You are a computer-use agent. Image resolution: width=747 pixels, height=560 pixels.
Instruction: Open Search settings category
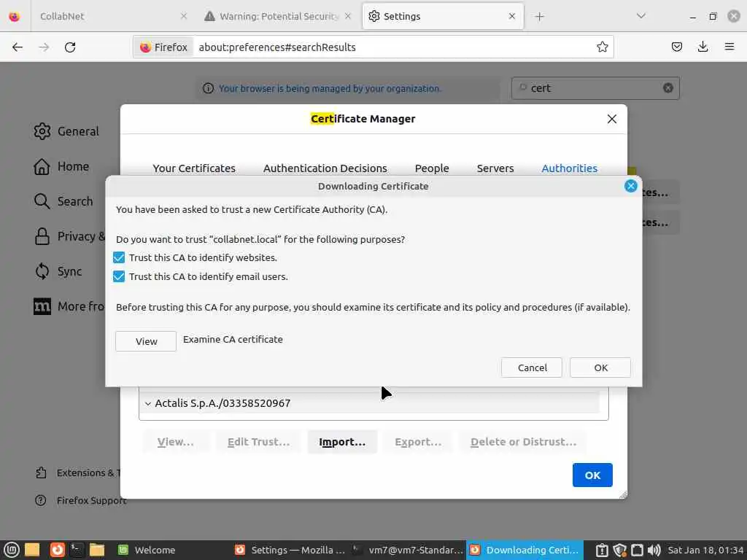(63, 201)
